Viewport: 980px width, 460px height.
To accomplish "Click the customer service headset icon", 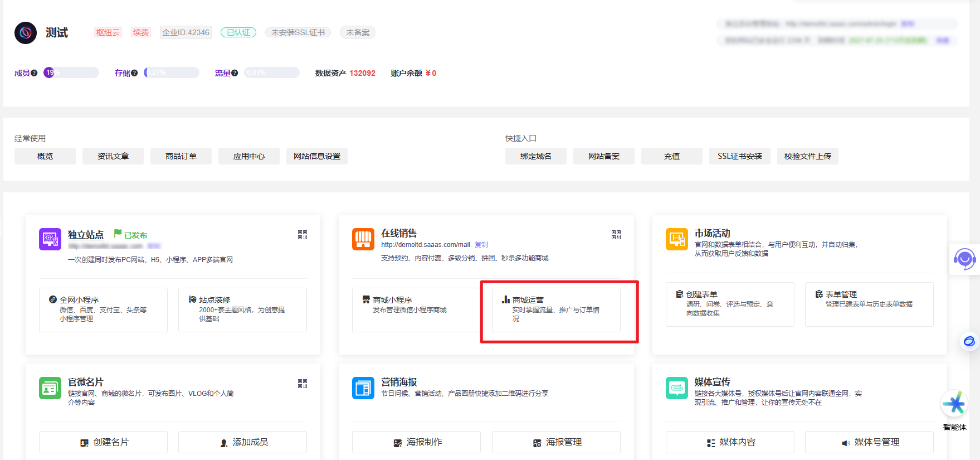I will [964, 259].
